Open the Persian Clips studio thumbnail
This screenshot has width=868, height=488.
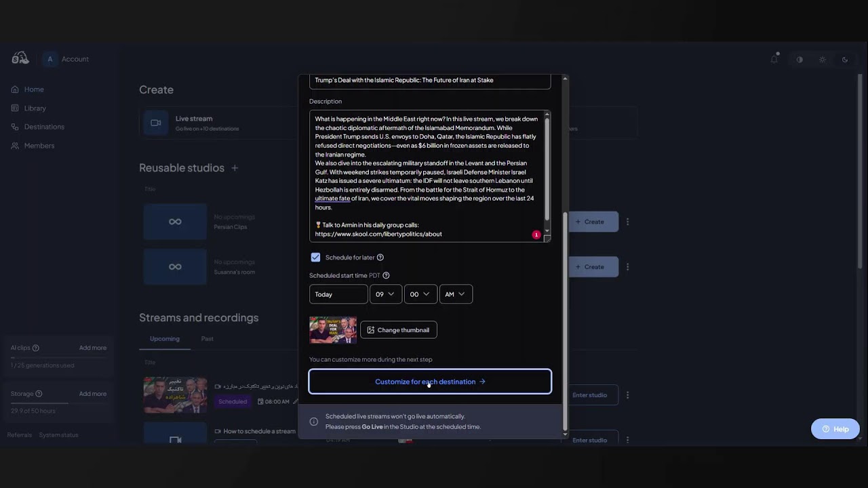pos(175,222)
